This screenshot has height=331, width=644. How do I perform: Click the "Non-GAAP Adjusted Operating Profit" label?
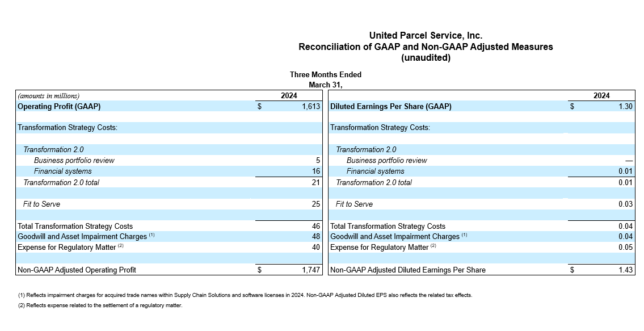[x=77, y=270]
